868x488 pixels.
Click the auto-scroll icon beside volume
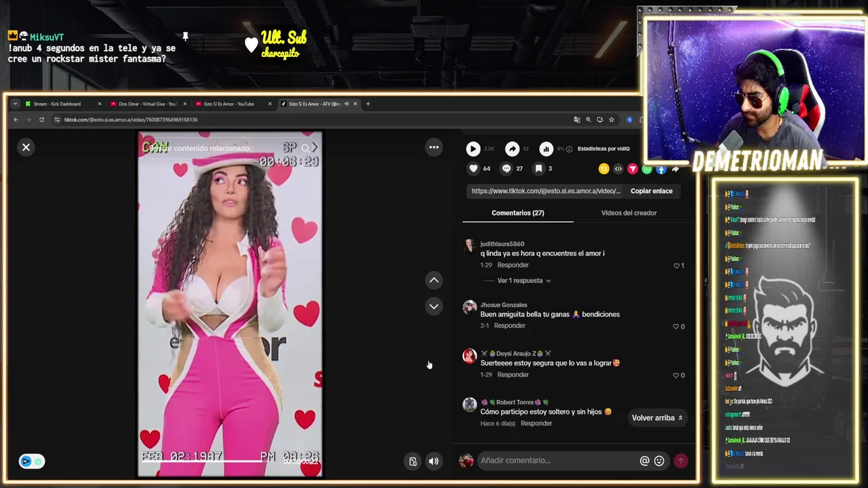pos(413,462)
